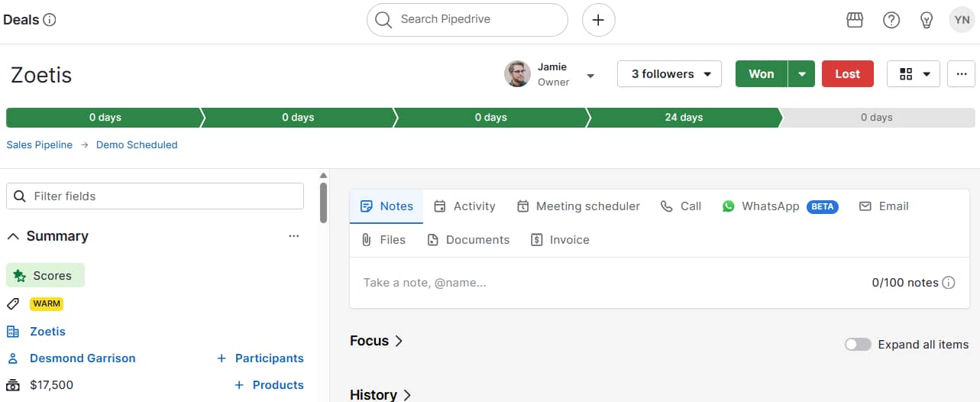This screenshot has height=402, width=980.
Task: Switch to the Call tab
Action: coord(681,206)
